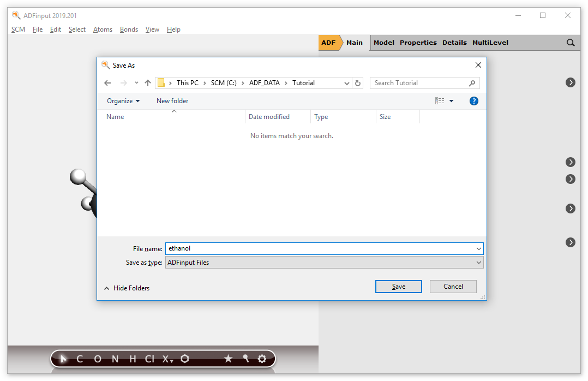
Task: Select the ring structures tool
Action: coord(185,359)
